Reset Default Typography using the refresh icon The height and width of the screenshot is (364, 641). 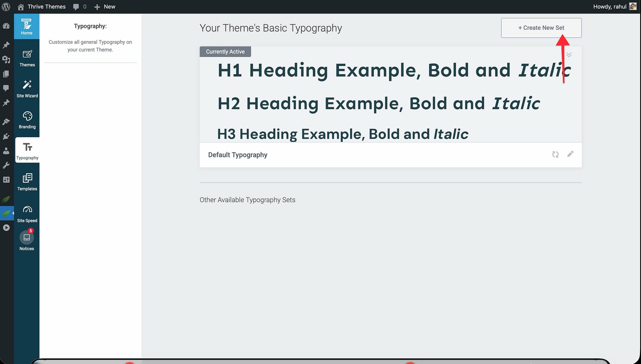555,154
